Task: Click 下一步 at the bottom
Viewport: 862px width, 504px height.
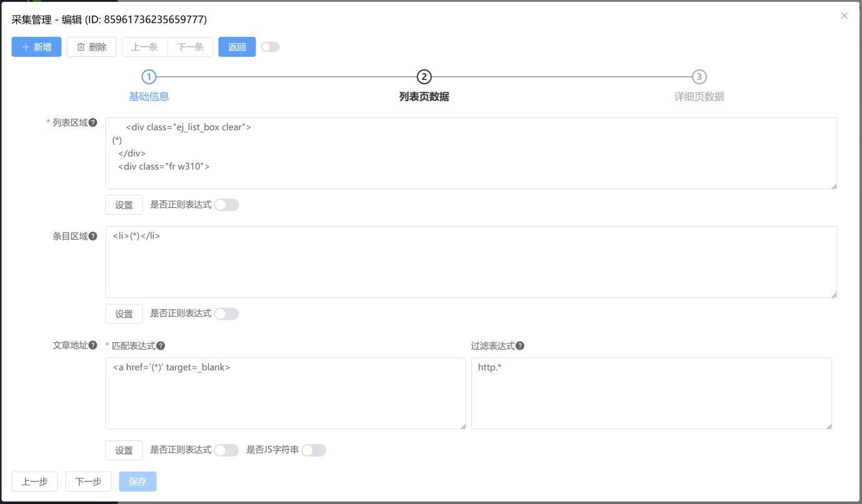Action: 88,482
